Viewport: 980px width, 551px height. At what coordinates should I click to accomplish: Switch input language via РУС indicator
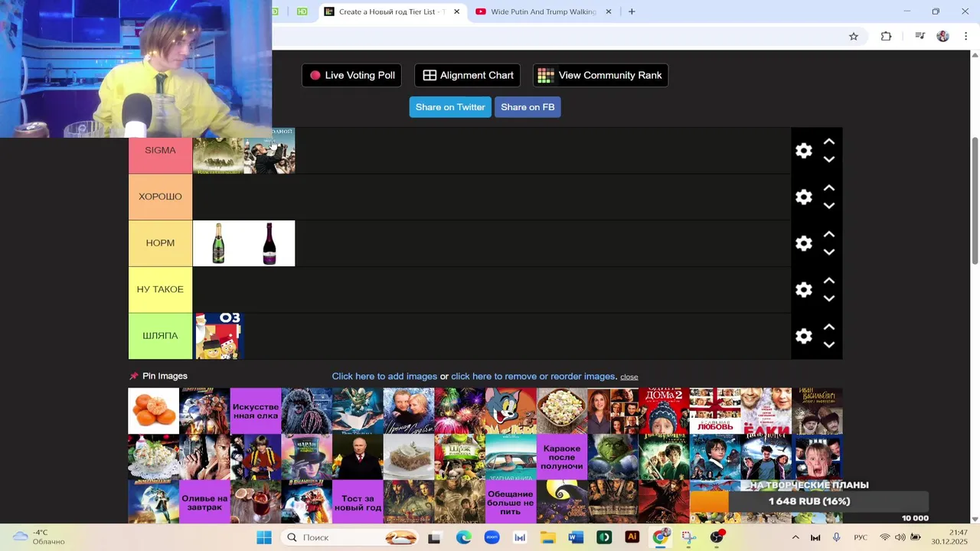[861, 537]
